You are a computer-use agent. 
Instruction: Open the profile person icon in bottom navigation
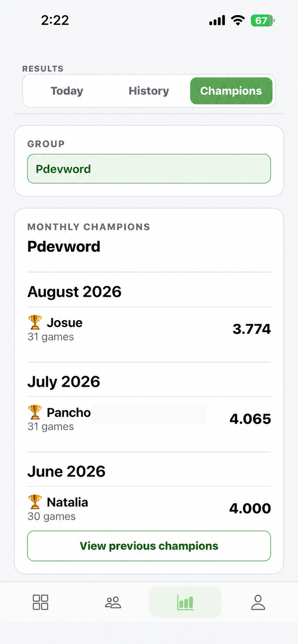click(258, 602)
